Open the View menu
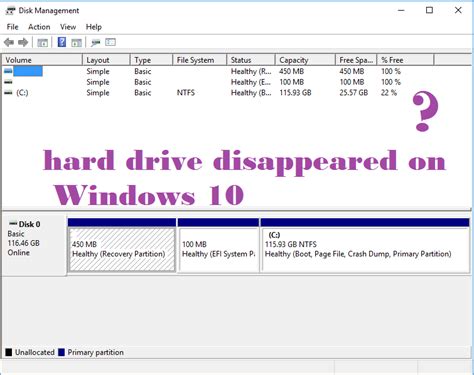Image resolution: width=474 pixels, height=375 pixels. click(68, 27)
